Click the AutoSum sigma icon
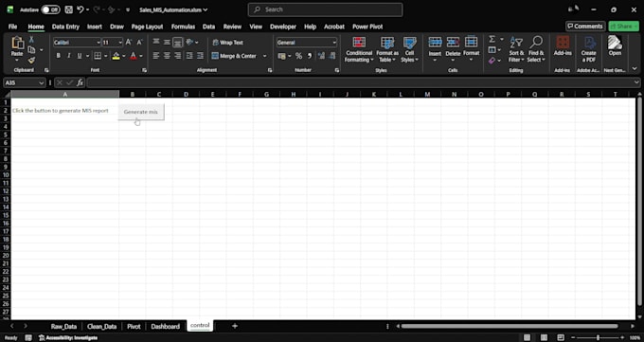The image size is (644, 342). click(x=492, y=40)
